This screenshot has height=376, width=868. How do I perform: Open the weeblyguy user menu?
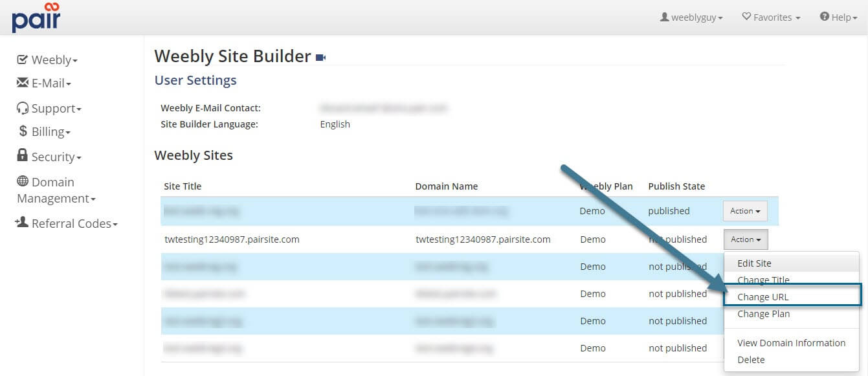[691, 17]
